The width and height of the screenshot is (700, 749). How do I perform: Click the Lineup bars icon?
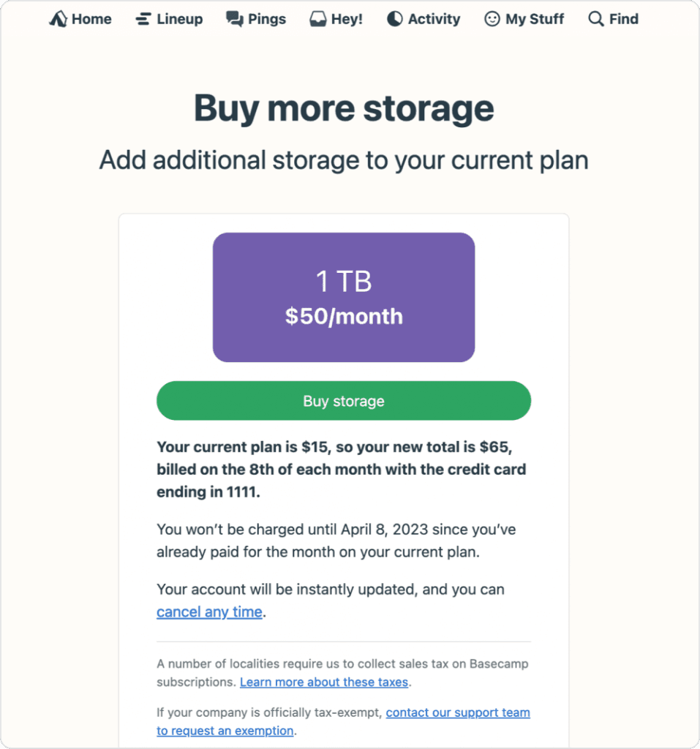tap(143, 20)
